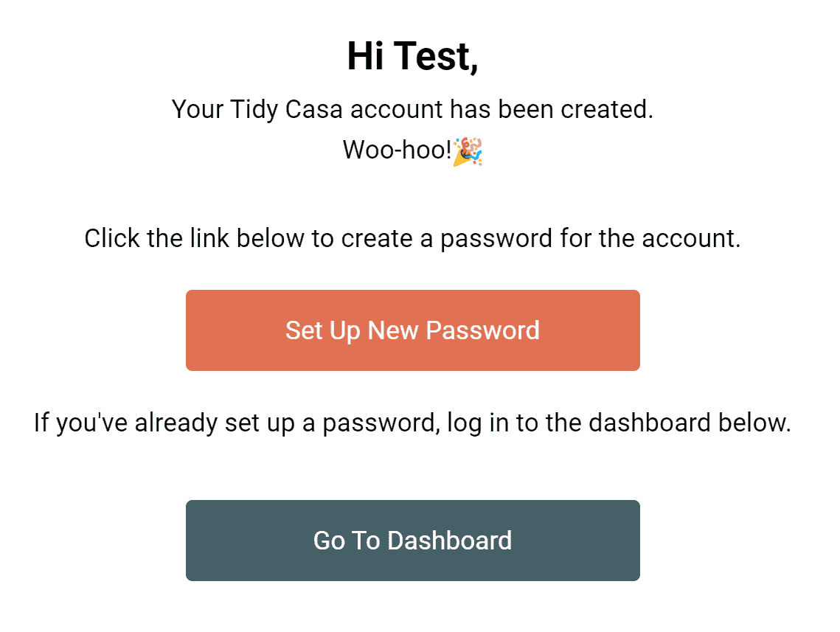Click the word Hi in the heading
This screenshot has width=840, height=632.
tap(366, 56)
